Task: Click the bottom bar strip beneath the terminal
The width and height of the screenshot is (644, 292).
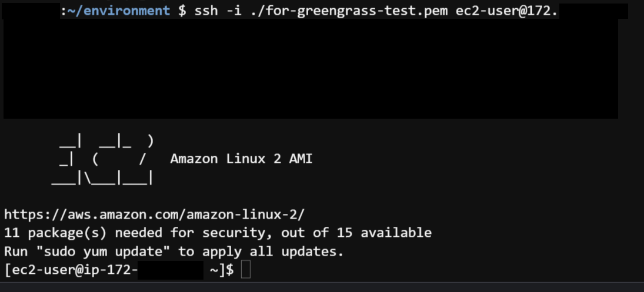Action: (322, 287)
